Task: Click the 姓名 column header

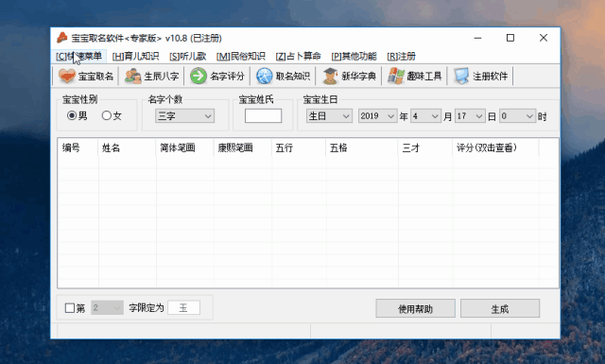Action: point(127,147)
